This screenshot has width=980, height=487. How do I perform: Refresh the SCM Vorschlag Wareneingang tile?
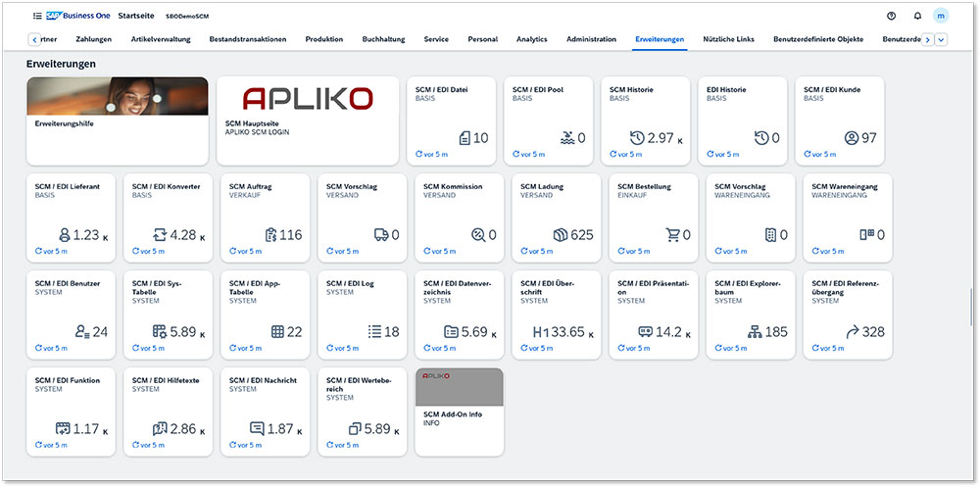(x=732, y=251)
